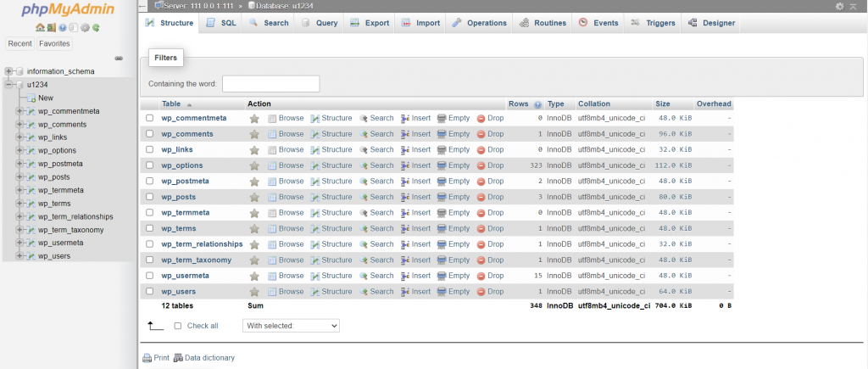Enable the Check all checkbox

click(x=178, y=326)
